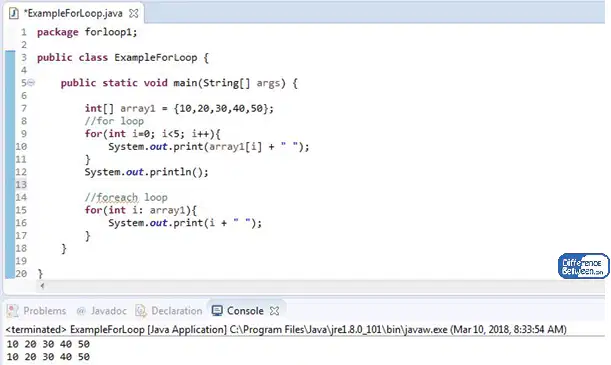Collapse the main method fold marker
The width and height of the screenshot is (611, 365).
click(x=31, y=83)
